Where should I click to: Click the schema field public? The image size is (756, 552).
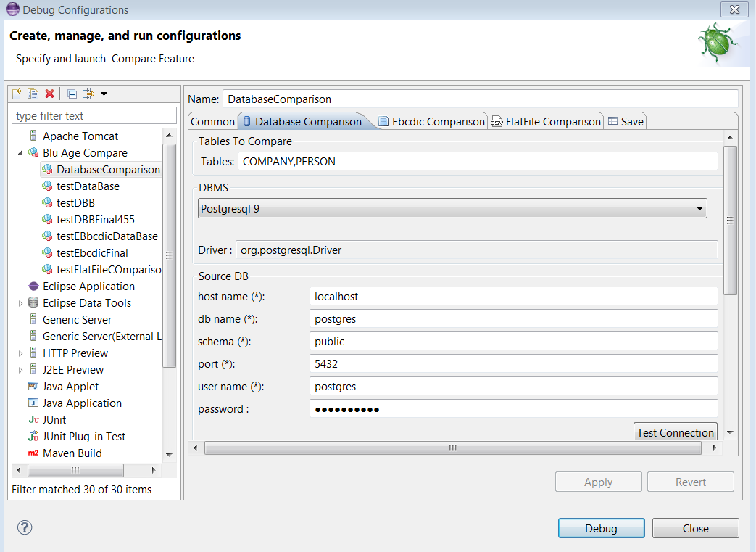[513, 341]
